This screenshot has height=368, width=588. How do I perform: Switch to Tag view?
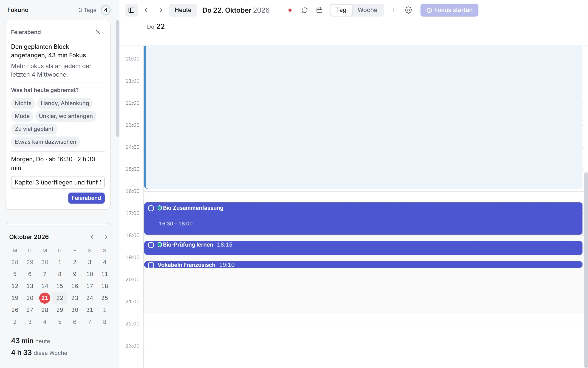click(341, 10)
